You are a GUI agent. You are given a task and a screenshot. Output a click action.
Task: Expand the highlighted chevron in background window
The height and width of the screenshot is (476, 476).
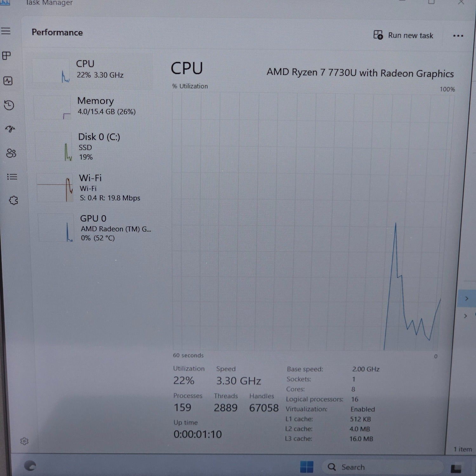tap(466, 298)
